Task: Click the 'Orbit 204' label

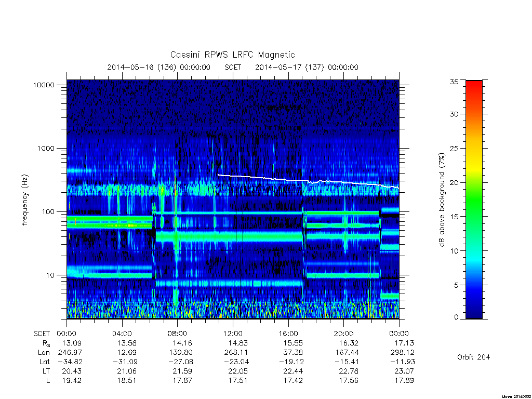Action: tap(474, 357)
